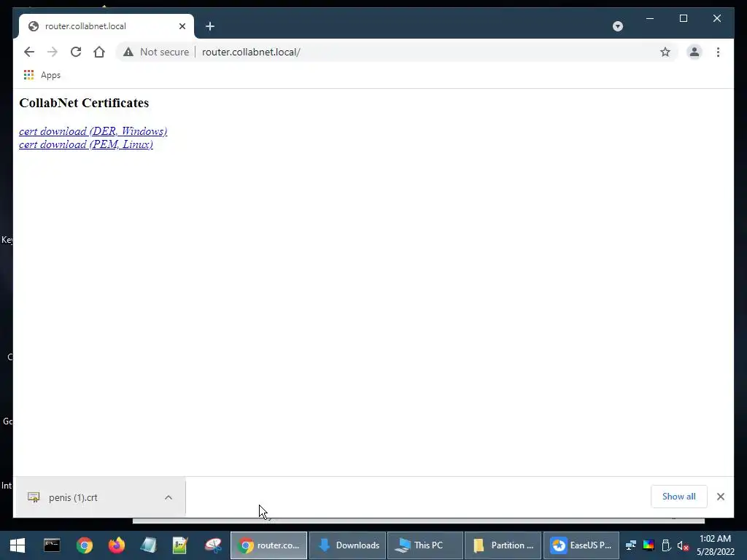Maximize the Chrome window
This screenshot has height=560, width=747.
[x=683, y=18]
